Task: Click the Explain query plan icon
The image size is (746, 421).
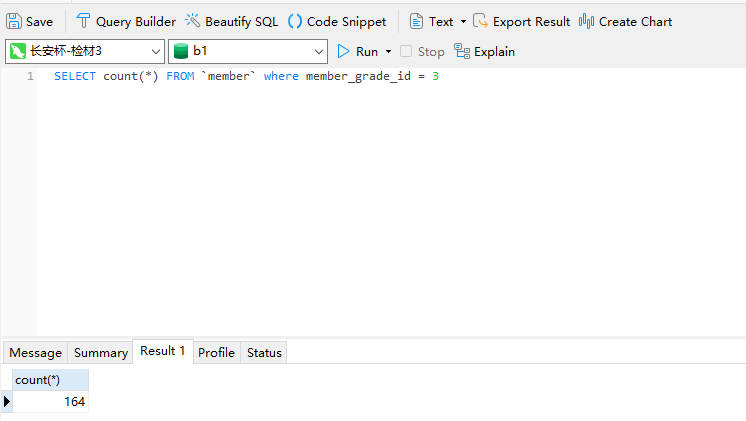Action: click(462, 51)
